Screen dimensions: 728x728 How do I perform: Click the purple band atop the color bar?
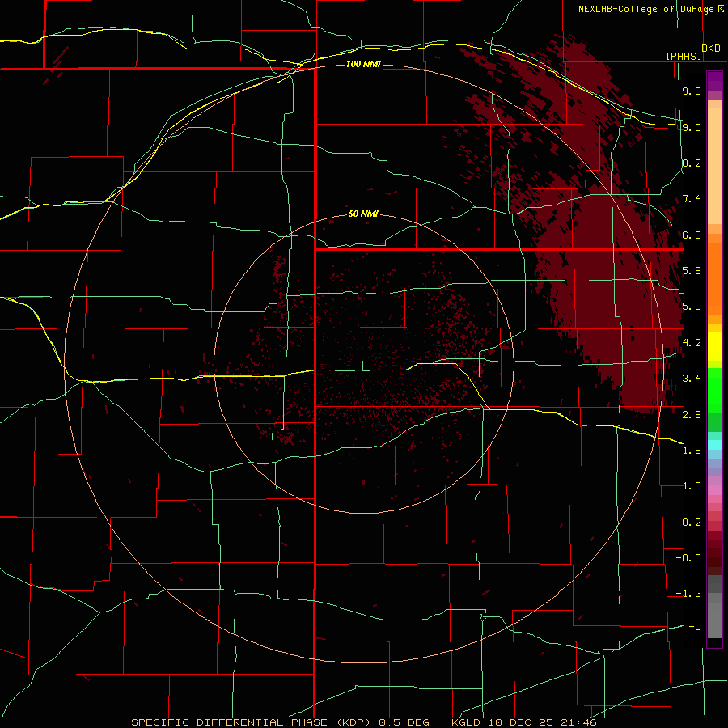pos(714,81)
